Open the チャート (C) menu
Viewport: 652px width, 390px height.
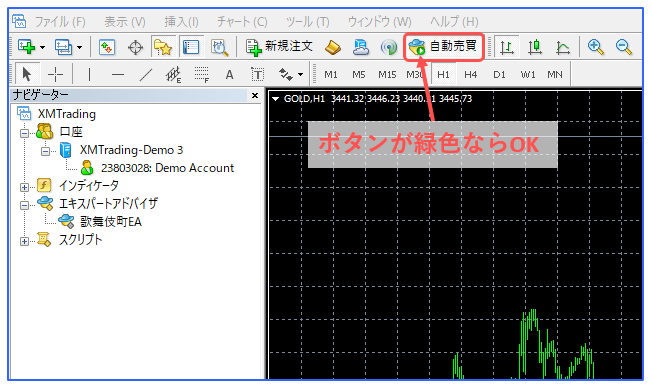click(x=242, y=21)
